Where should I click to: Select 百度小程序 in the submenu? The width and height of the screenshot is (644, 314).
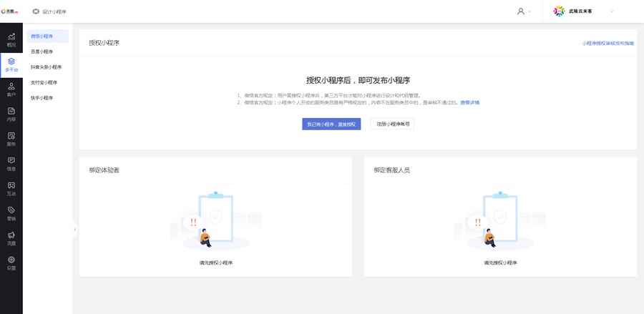[42, 51]
